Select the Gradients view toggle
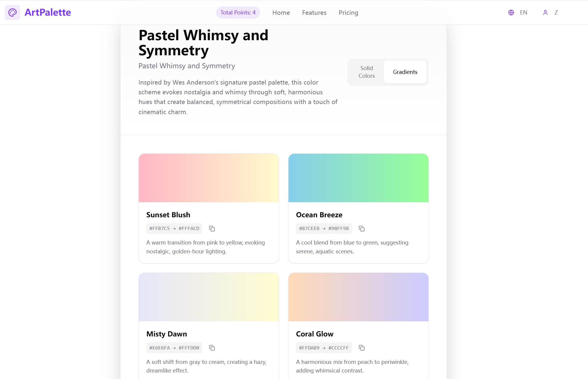Viewport: 588px width, 379px height. click(x=405, y=72)
